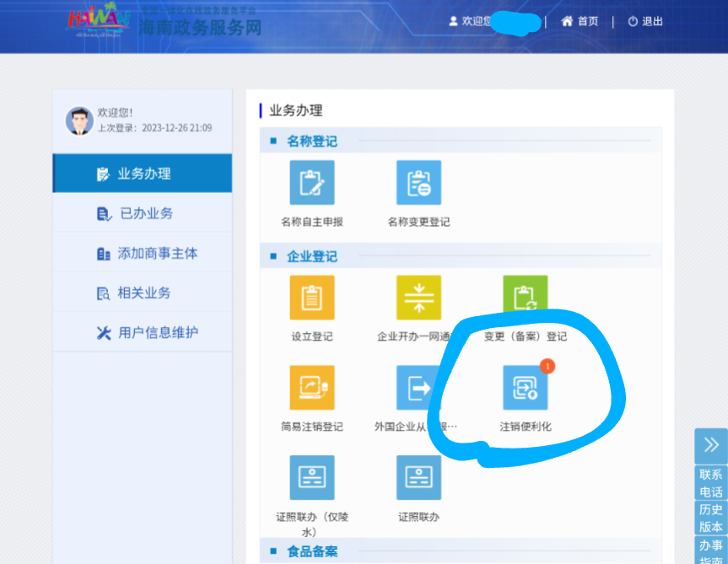Expand the double-chevron side panel toggle

pos(710,445)
